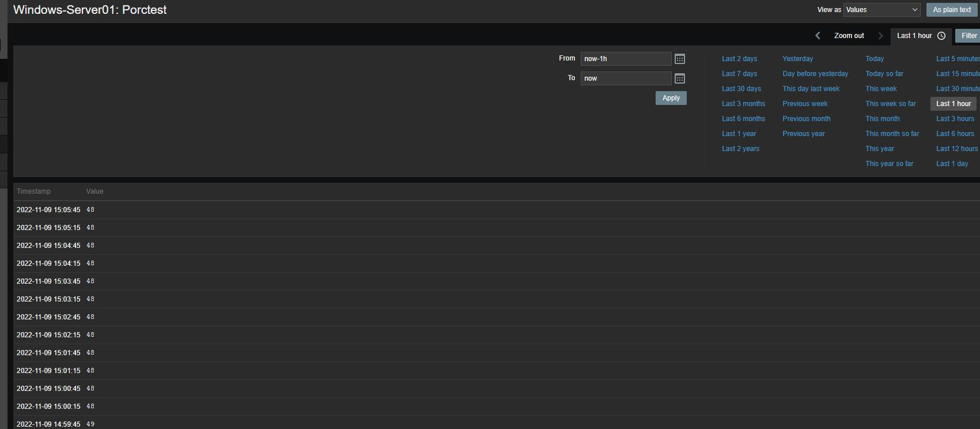Click timestamp 2022-11-09 15:03:45
980x429 pixels.
click(x=48, y=281)
